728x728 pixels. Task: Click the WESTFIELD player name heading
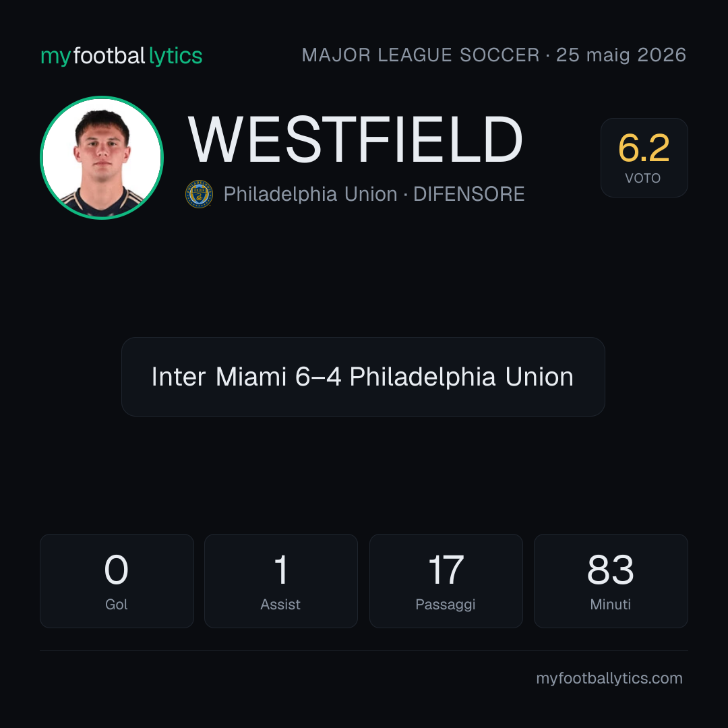click(x=355, y=140)
